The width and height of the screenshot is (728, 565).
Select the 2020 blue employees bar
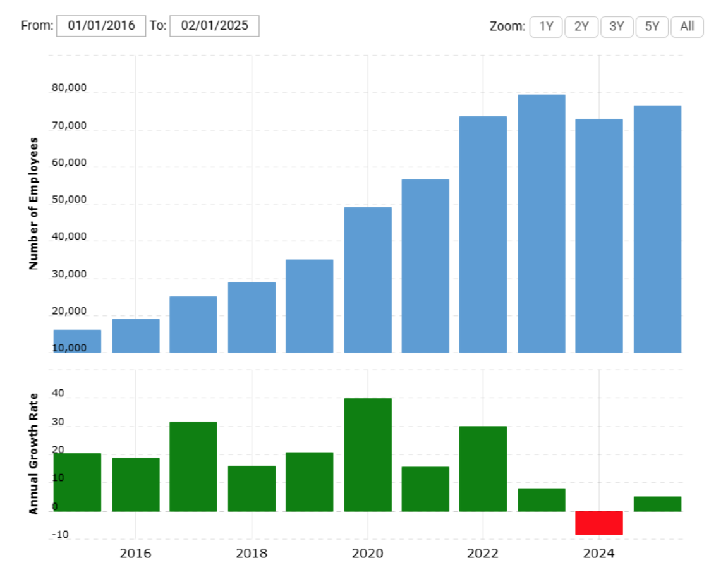pos(367,279)
